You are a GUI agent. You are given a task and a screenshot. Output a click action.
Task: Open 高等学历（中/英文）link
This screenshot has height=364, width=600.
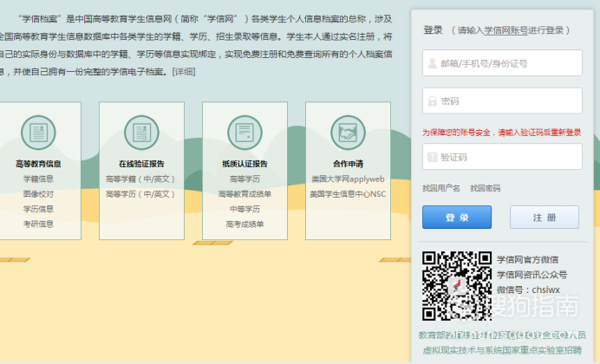(140, 194)
